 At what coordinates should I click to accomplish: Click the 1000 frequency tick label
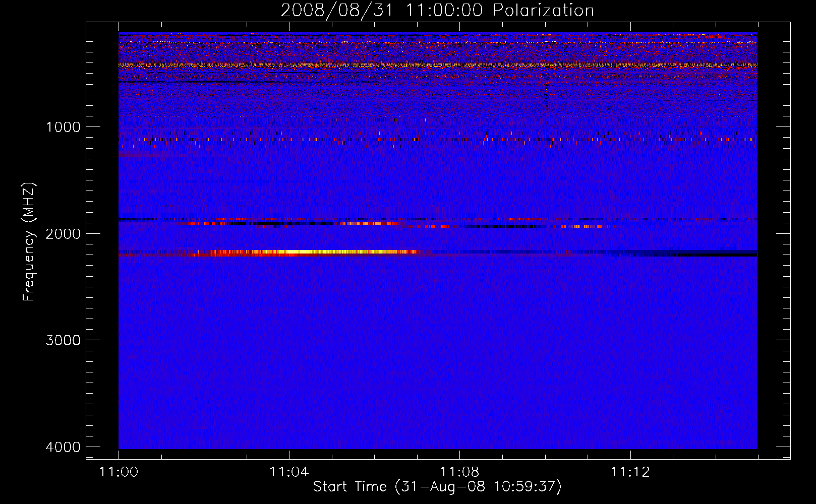63,127
